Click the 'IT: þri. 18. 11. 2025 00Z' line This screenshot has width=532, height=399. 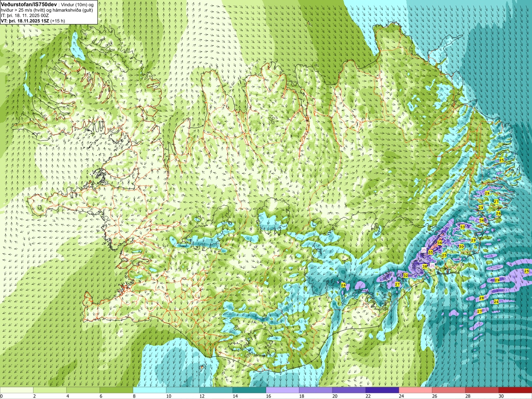coord(25,15)
